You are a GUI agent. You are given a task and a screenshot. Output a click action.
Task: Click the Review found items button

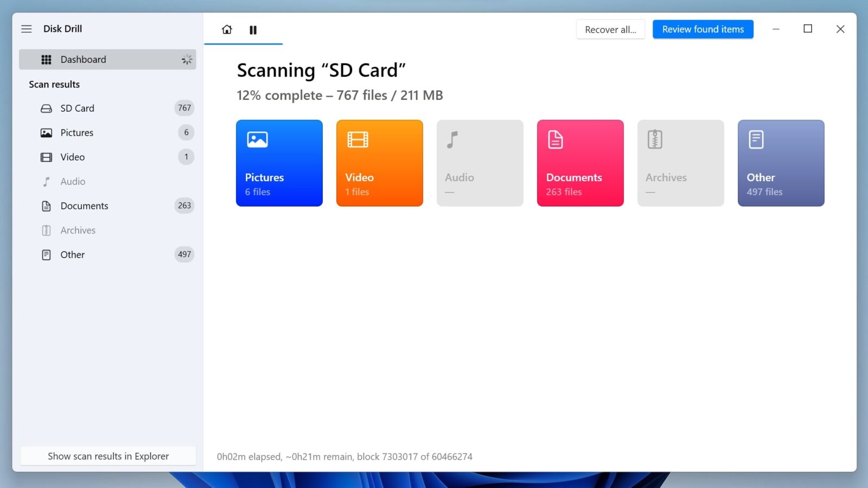point(703,29)
